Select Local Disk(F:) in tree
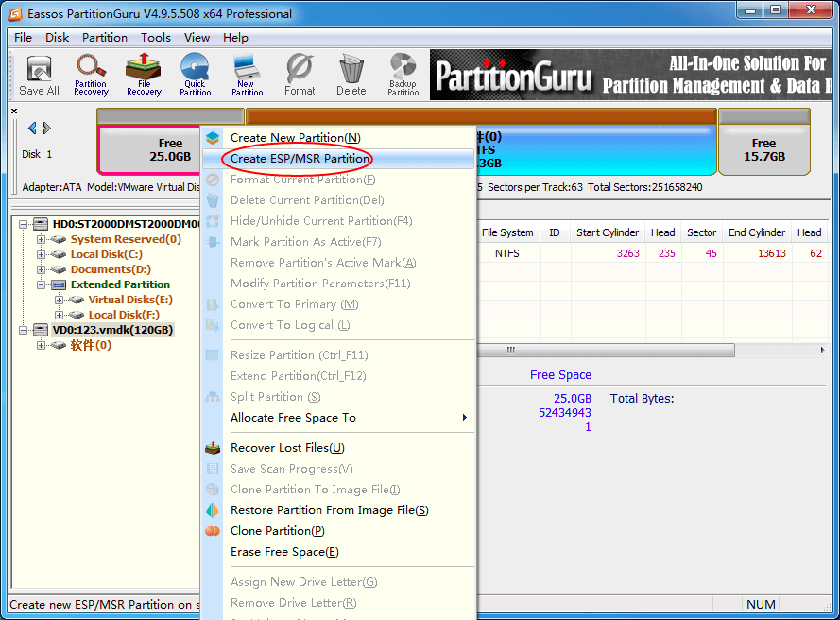 tap(124, 315)
